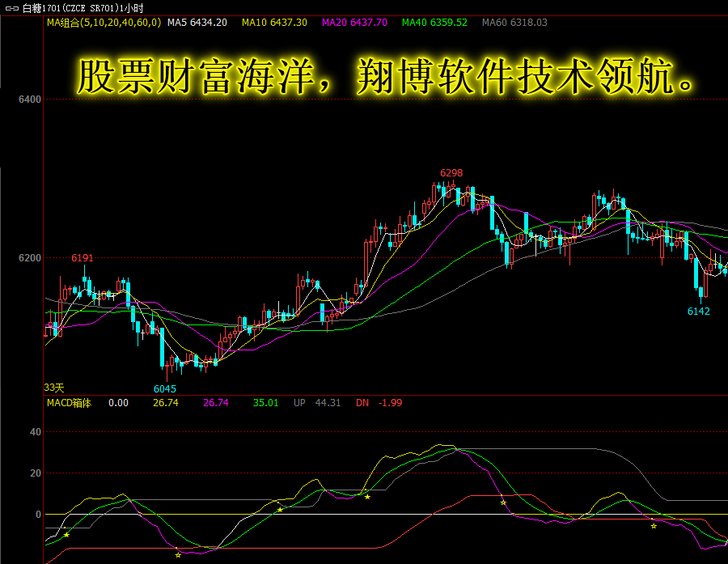Click the magenta 26.74 MACD value
728x564 pixels.
point(216,403)
